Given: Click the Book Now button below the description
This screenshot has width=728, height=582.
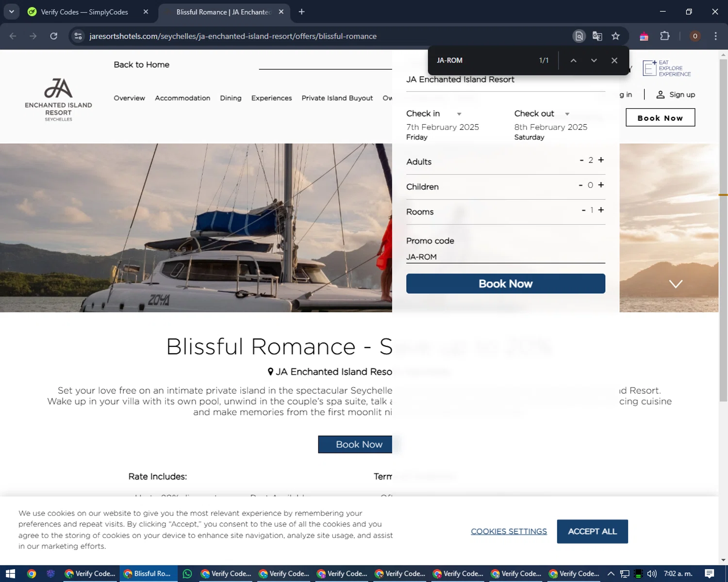Looking at the screenshot, I should 356,444.
